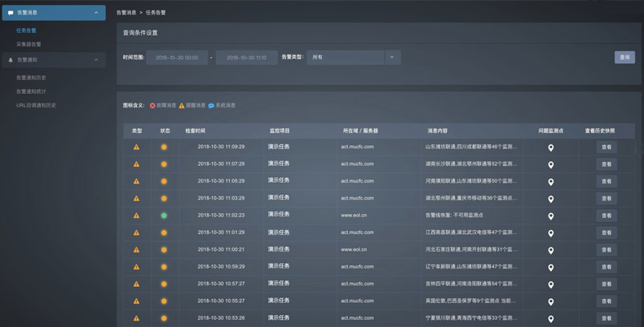The image size is (644, 327).
Task: Click the location pin in the 11:02:23 row
Action: [550, 216]
